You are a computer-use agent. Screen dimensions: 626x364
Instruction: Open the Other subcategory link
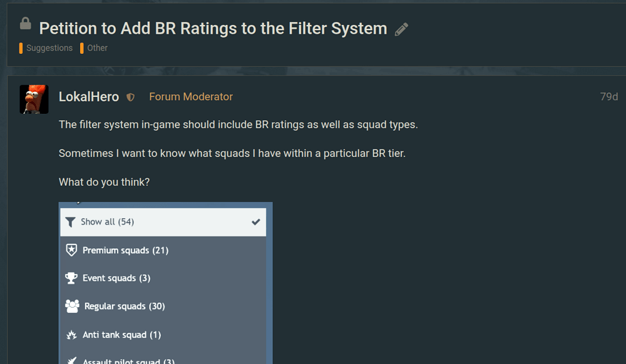click(x=97, y=48)
